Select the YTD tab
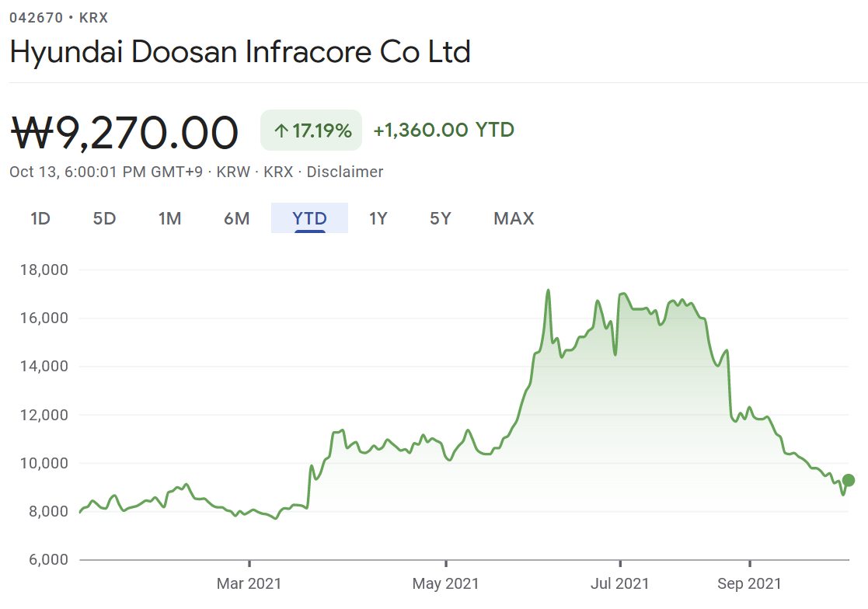 [309, 218]
